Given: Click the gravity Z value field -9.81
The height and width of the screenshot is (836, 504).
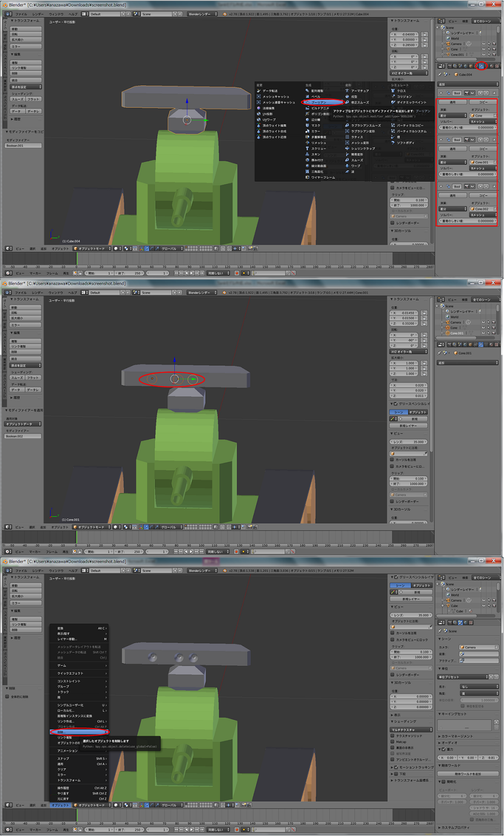Looking at the screenshot, I should pos(488,758).
